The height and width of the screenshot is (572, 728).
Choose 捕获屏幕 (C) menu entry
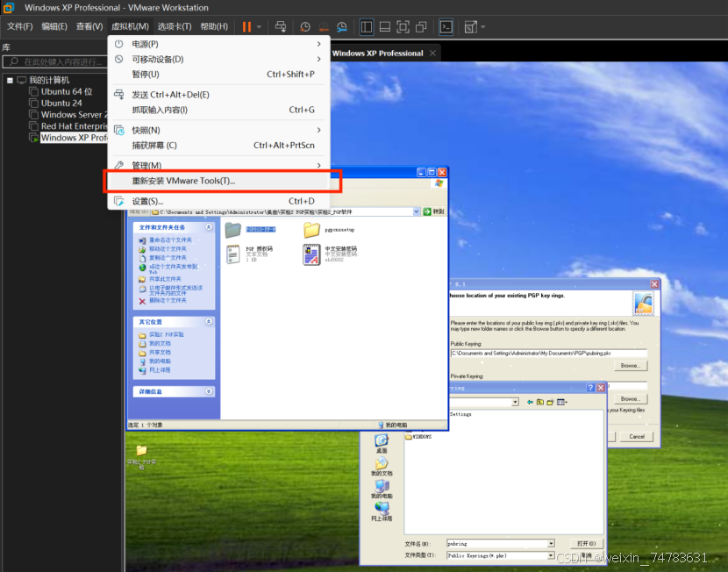[x=218, y=146]
